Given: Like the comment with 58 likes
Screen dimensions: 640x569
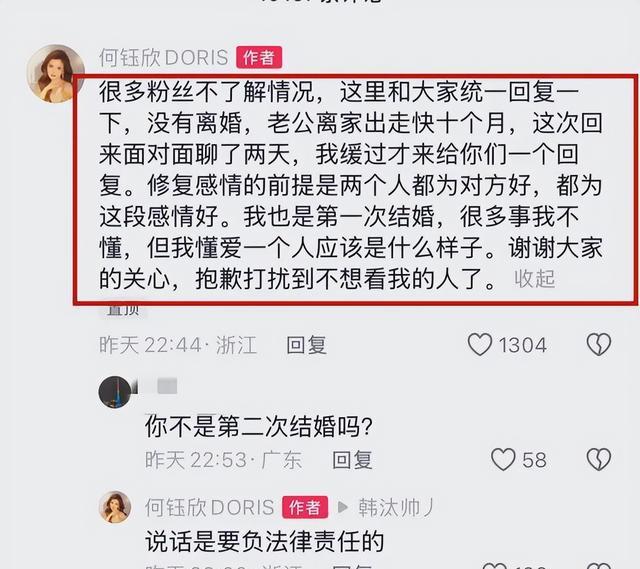Looking at the screenshot, I should 503,460.
